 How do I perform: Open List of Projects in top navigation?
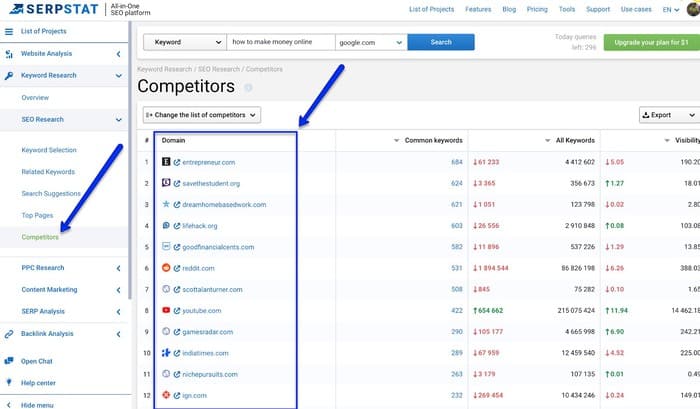tap(431, 9)
